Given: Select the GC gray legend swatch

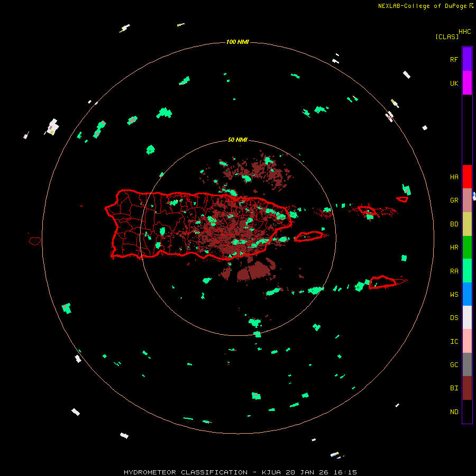Looking at the screenshot, I should (467, 364).
